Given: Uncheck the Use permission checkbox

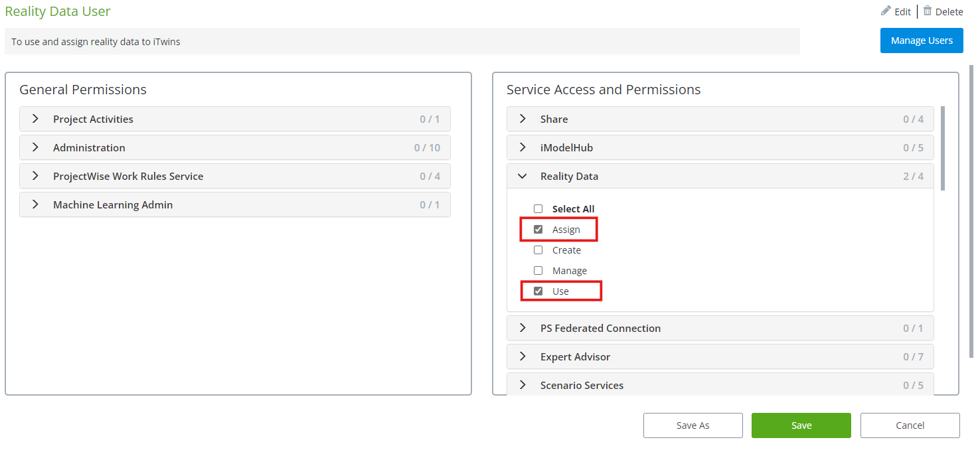Looking at the screenshot, I should [x=538, y=291].
